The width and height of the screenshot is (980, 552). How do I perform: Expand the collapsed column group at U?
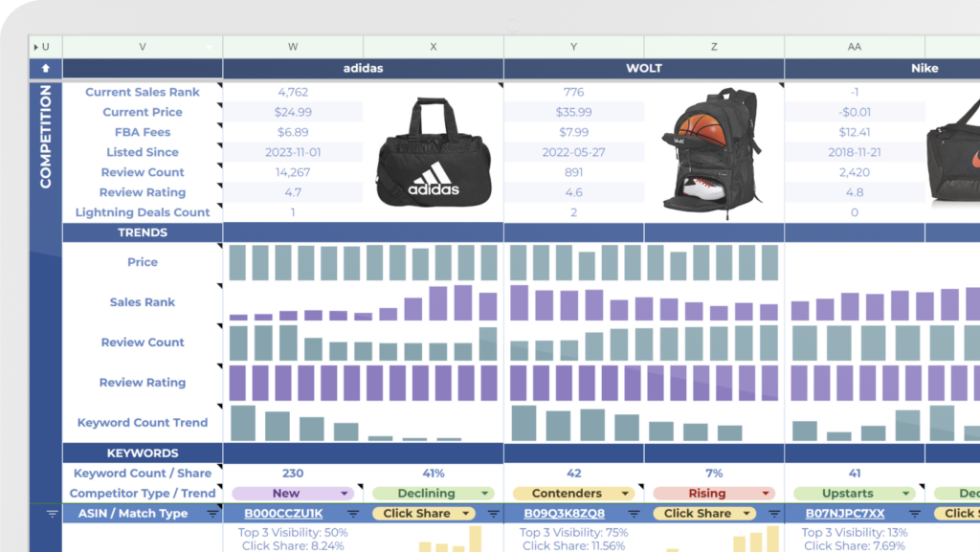pos(36,47)
